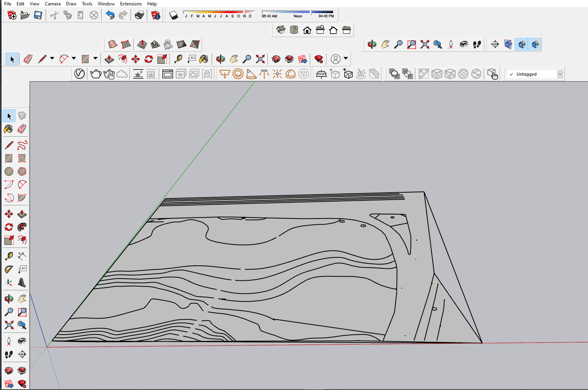Save the model with the floppy disk icon
This screenshot has height=390, width=588.
(38, 15)
